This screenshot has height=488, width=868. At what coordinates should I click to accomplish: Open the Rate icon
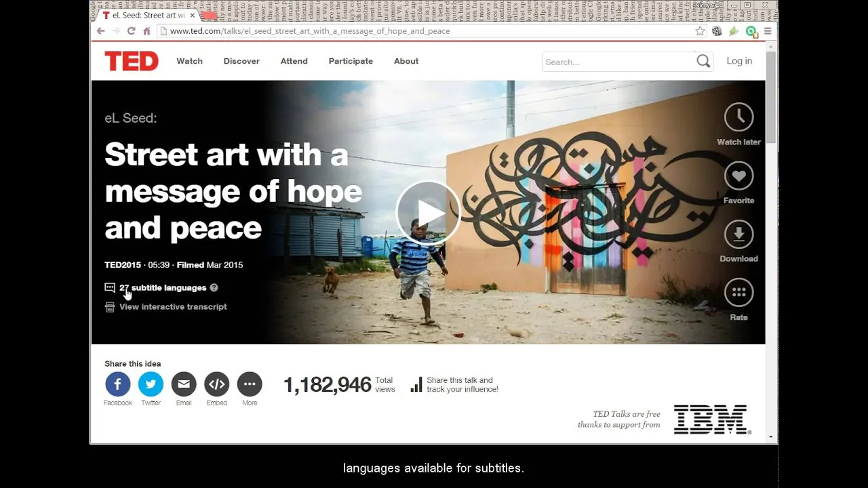[x=738, y=293]
